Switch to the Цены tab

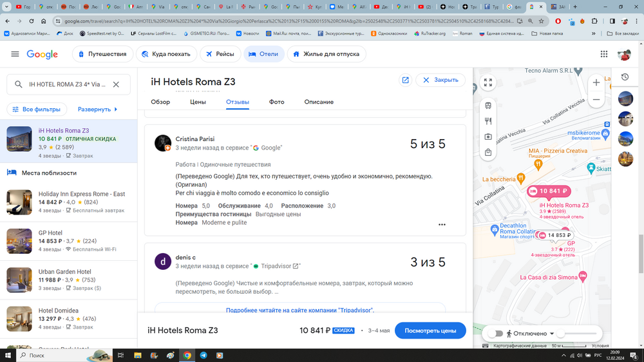point(198,102)
